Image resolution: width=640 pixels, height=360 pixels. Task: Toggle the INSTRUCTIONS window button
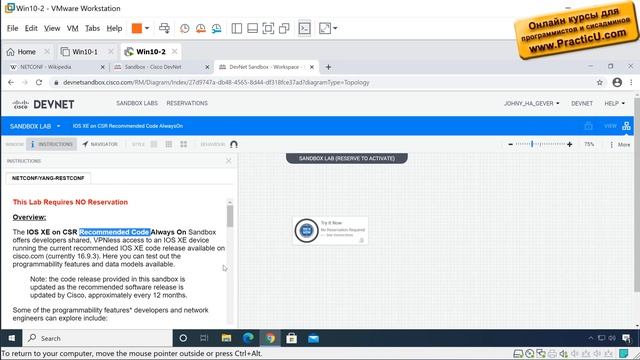[51, 144]
